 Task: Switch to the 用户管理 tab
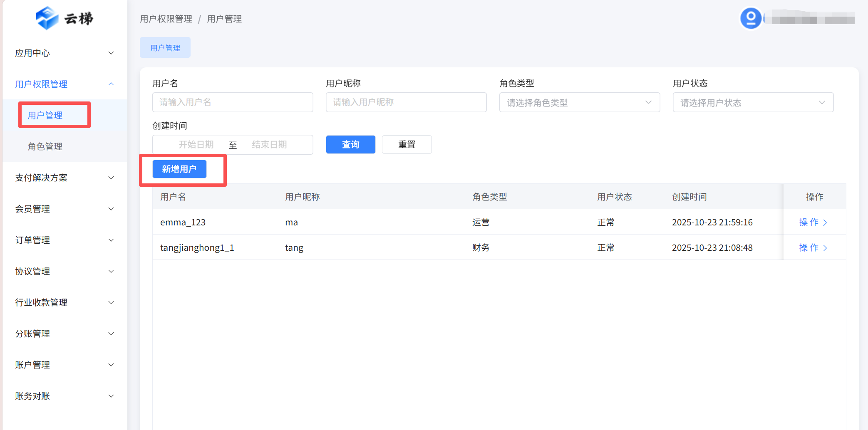[x=165, y=48]
